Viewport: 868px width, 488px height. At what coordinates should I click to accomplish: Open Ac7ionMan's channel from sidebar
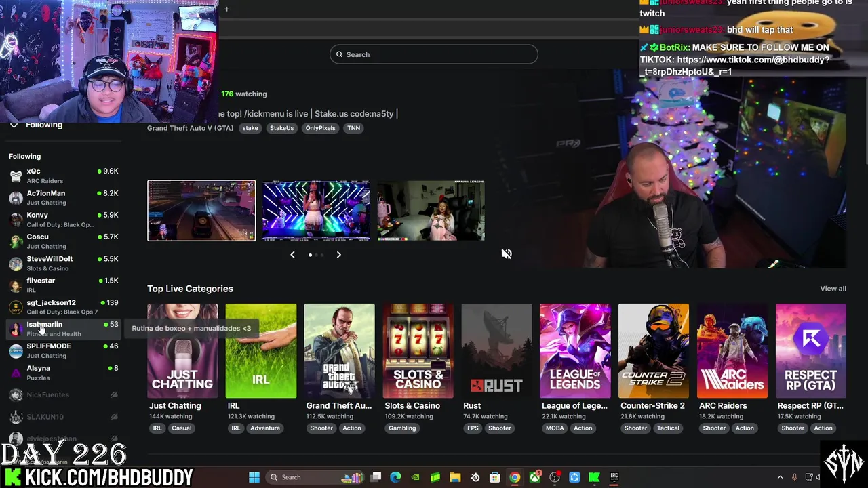coord(64,197)
